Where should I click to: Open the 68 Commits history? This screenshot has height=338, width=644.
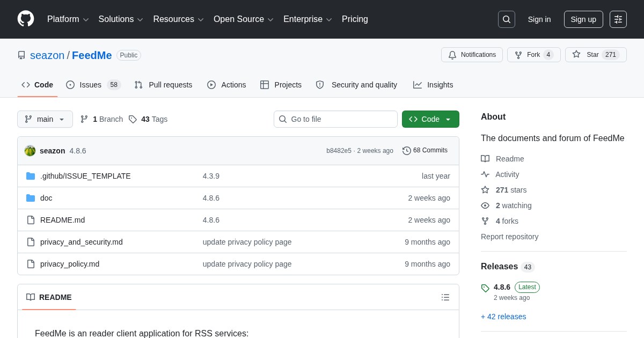pos(425,151)
